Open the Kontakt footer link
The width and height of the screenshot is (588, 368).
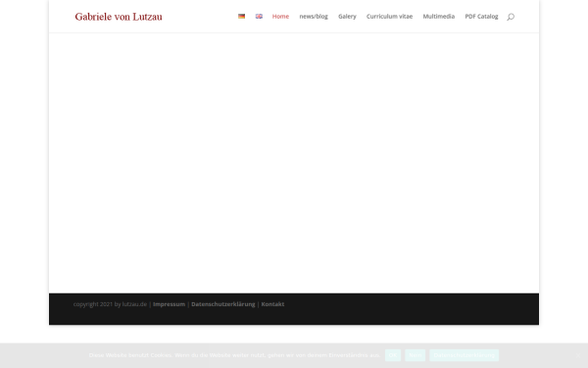point(272,304)
